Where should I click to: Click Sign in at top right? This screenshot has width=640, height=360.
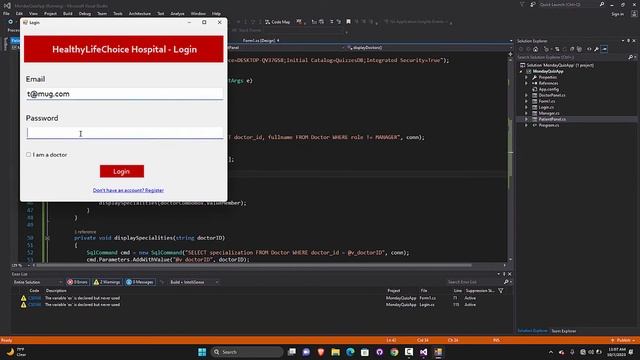618,14
